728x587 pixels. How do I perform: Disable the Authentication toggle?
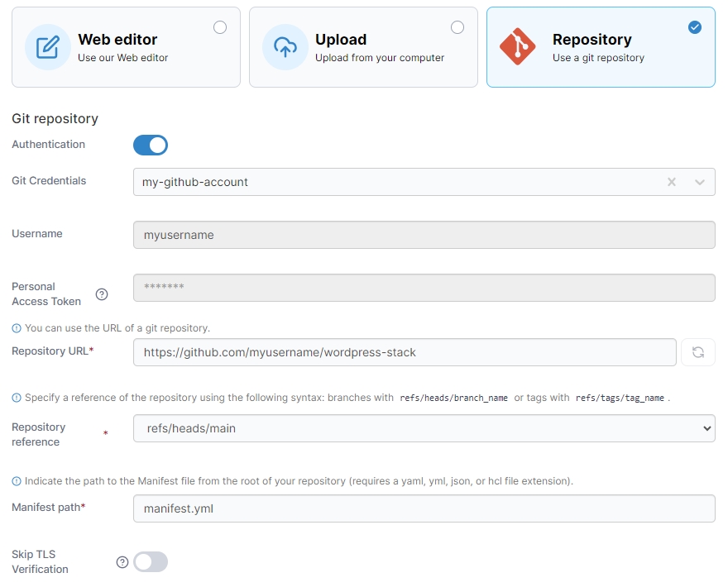click(151, 146)
